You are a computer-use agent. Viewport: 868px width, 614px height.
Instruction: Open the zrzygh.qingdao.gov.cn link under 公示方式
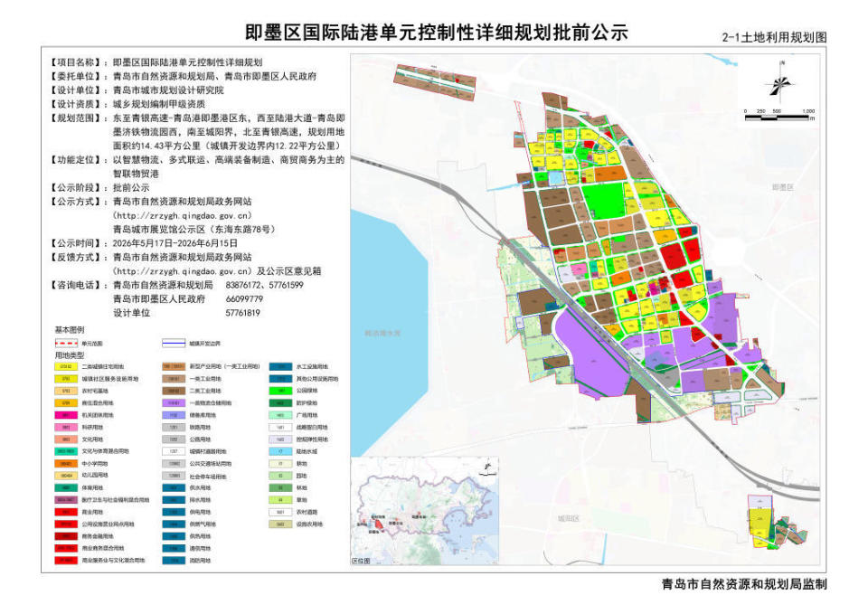pos(182,215)
